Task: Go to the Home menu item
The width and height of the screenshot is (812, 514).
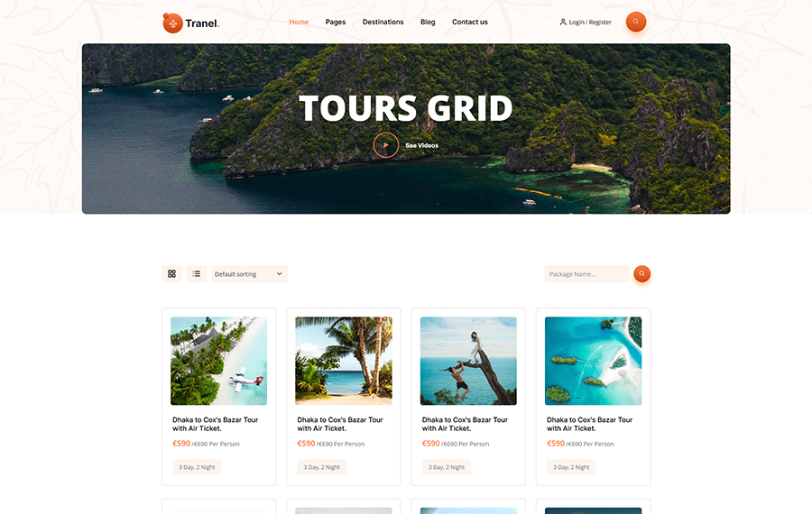Action: point(299,22)
